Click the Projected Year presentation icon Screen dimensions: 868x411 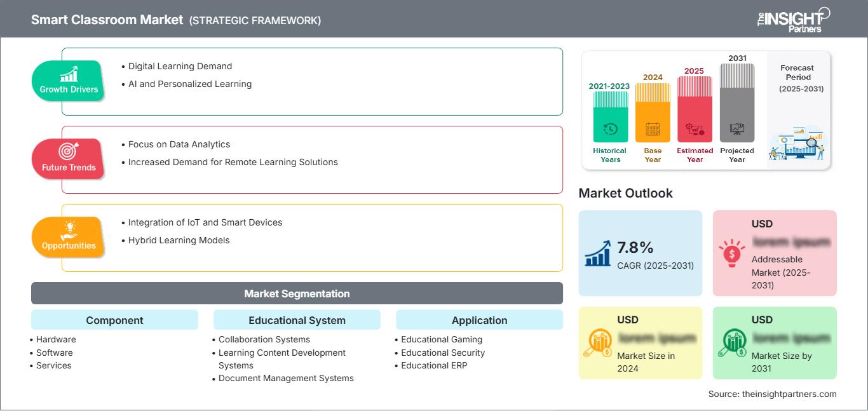pyautogui.click(x=737, y=129)
